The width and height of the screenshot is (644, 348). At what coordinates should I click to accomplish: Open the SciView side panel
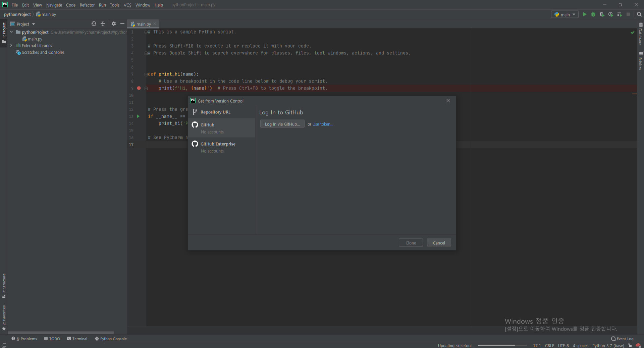(640, 61)
